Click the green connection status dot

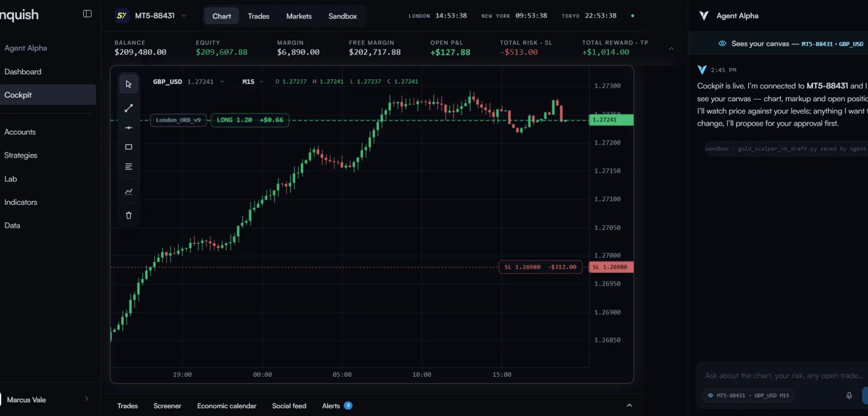633,16
